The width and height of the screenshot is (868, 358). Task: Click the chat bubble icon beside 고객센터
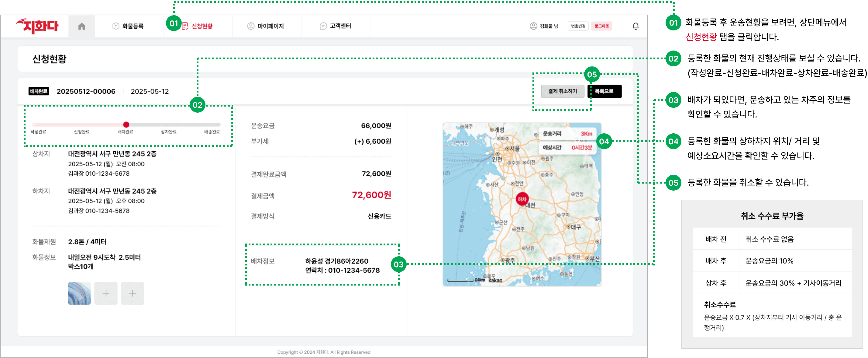[323, 26]
